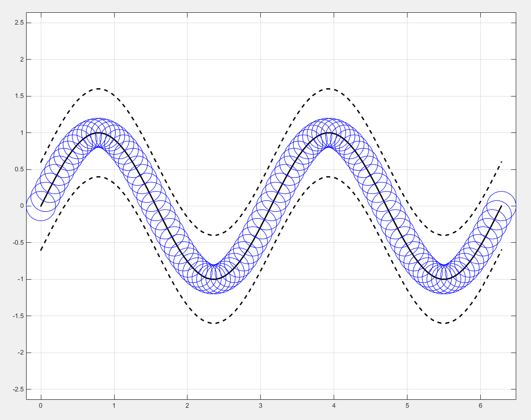Click the x-axis tick label 3

point(260,406)
